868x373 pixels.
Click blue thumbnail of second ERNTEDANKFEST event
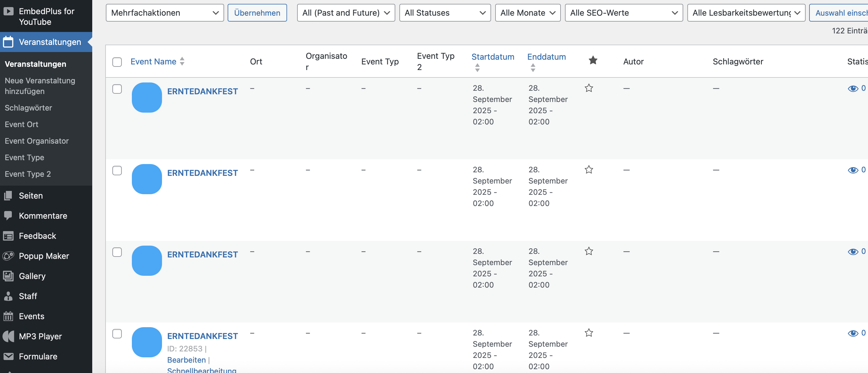(147, 179)
